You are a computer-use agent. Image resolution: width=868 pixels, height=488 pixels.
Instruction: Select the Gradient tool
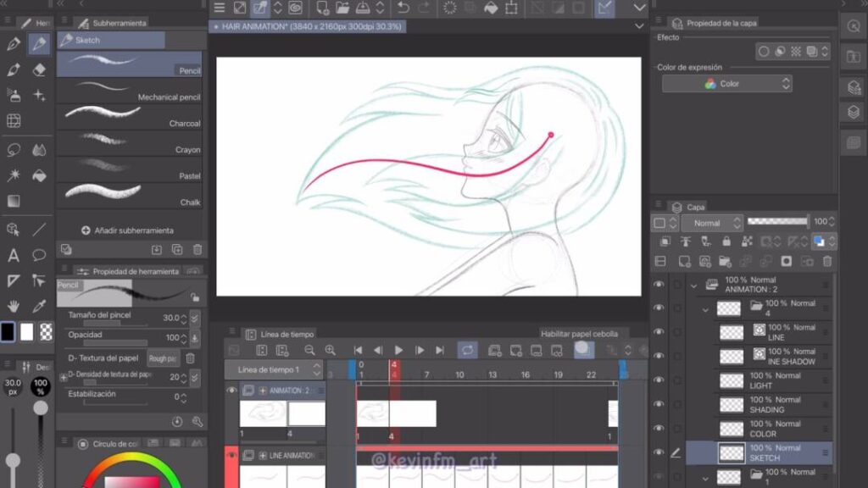point(14,201)
